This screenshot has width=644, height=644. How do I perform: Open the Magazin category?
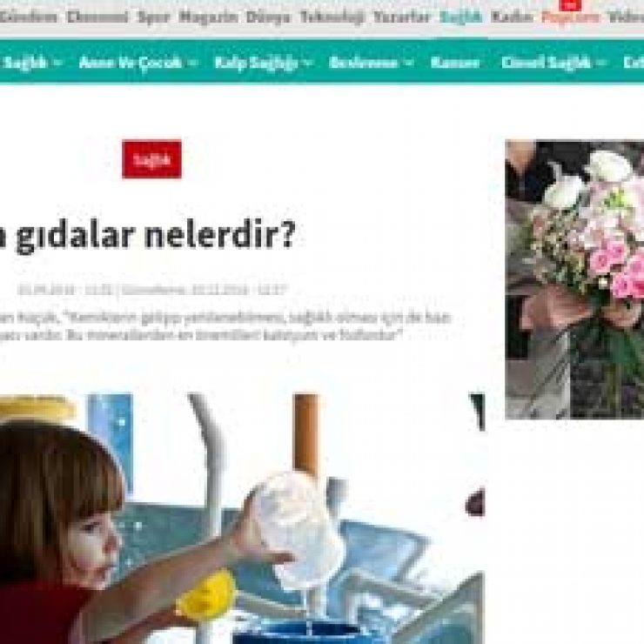208,17
